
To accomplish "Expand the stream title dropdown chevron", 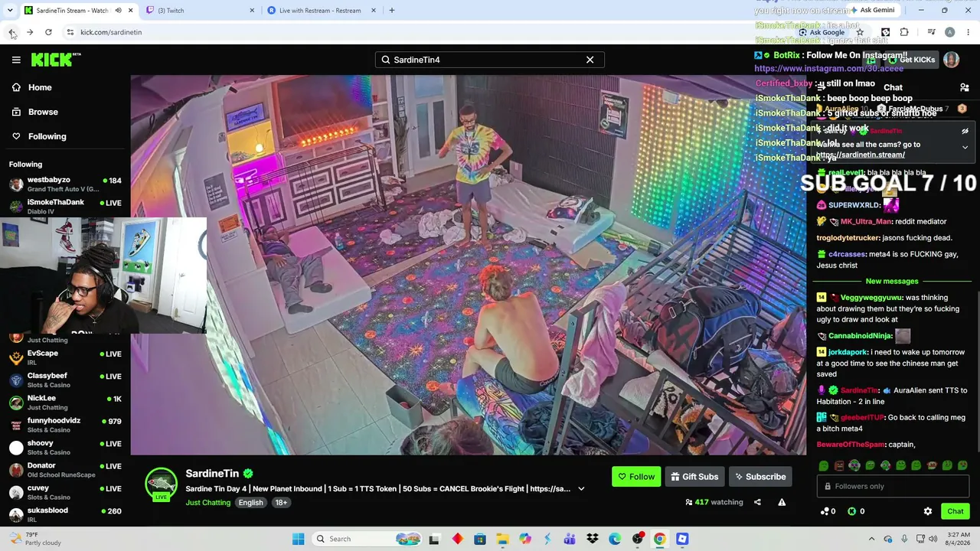I will point(581,489).
